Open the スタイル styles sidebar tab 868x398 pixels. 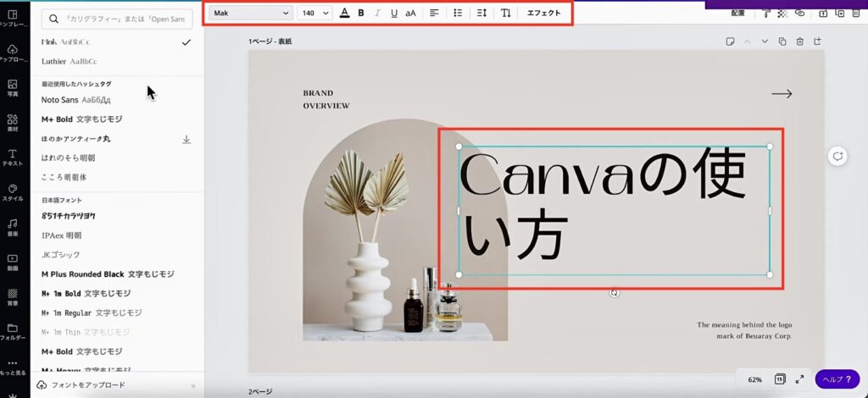12,192
